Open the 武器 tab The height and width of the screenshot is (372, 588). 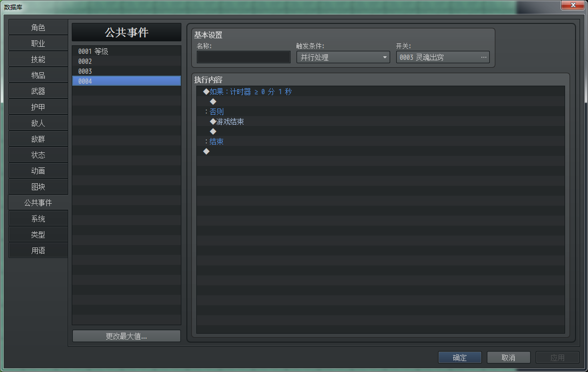click(x=38, y=91)
